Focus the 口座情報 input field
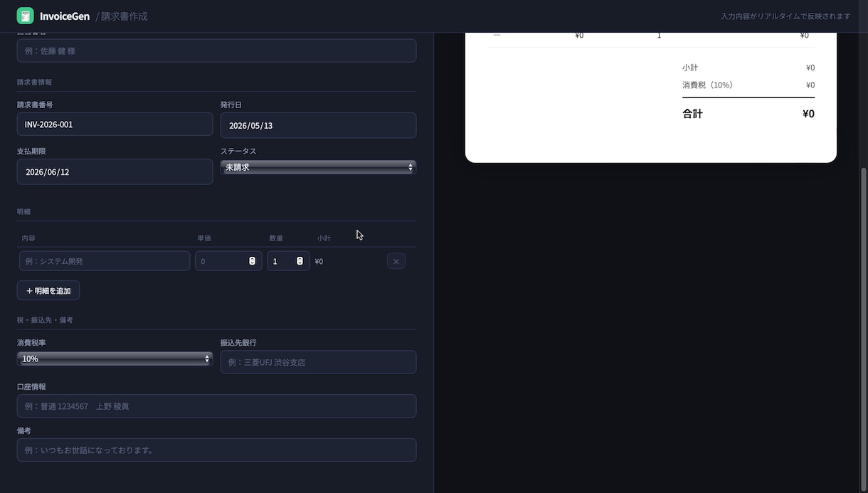Viewport: 868px width, 493px height. click(x=216, y=406)
